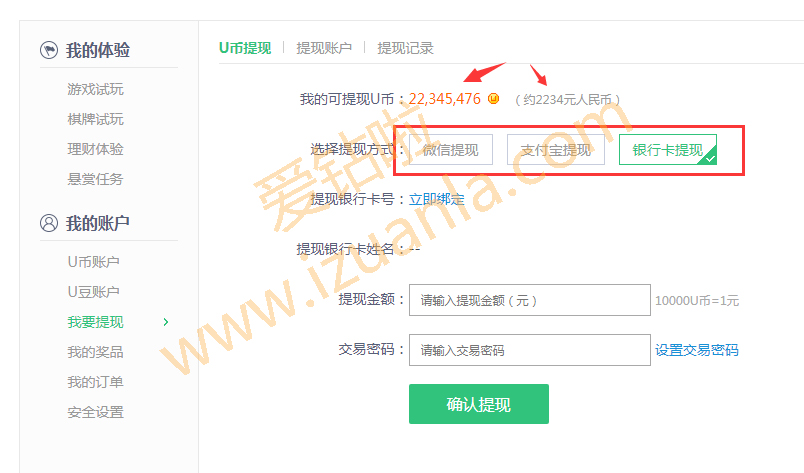
Task: Click the 立即绑定 bank card link
Action: (436, 200)
